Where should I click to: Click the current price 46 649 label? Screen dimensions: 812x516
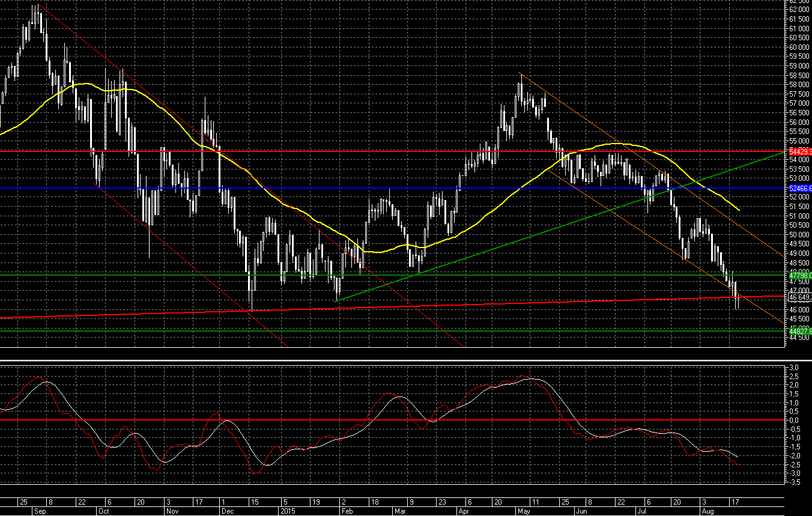[800, 297]
